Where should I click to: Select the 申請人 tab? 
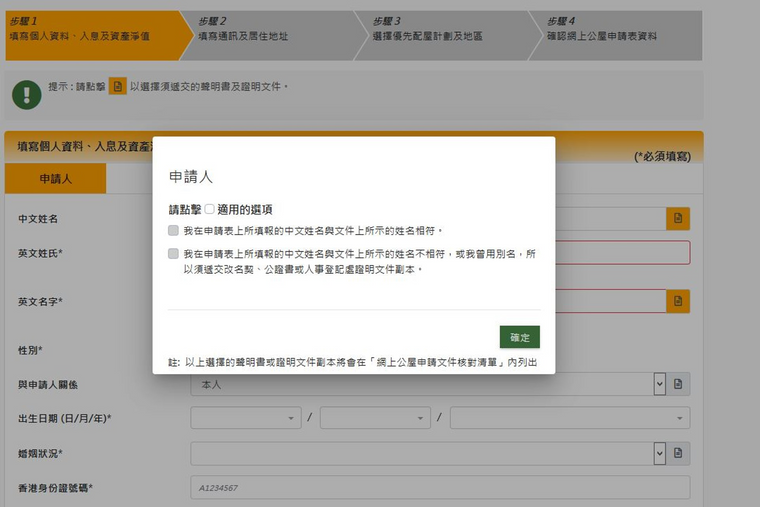55,178
